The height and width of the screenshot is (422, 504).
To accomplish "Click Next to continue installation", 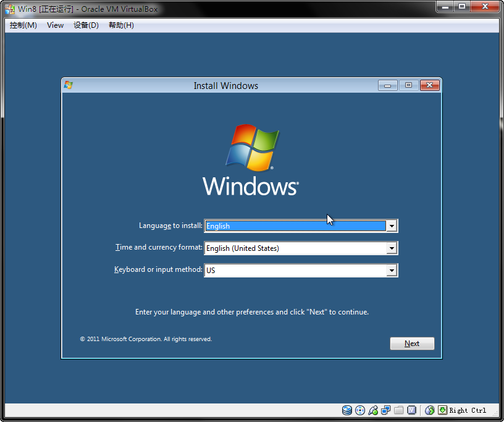I will click(412, 344).
